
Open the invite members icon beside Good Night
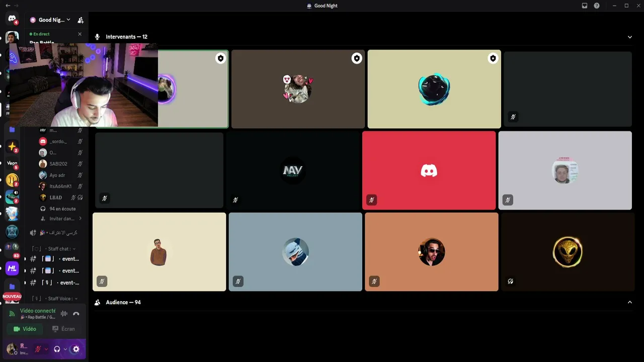80,20
